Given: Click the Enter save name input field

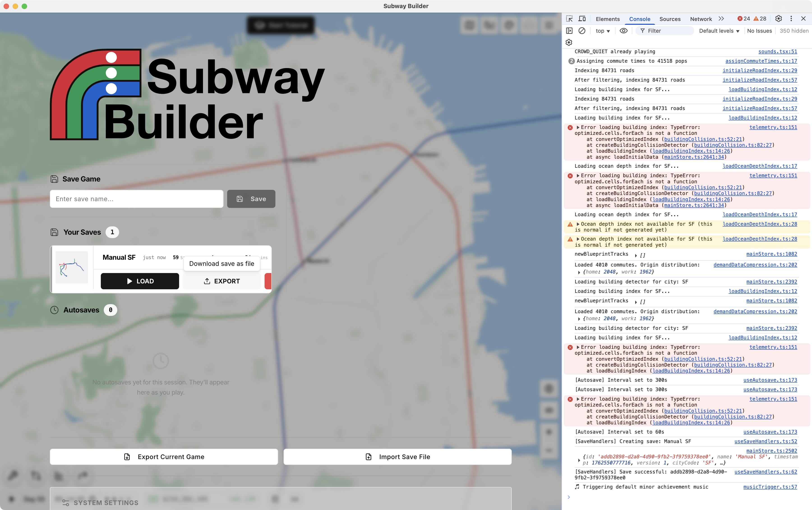Looking at the screenshot, I should coord(136,199).
